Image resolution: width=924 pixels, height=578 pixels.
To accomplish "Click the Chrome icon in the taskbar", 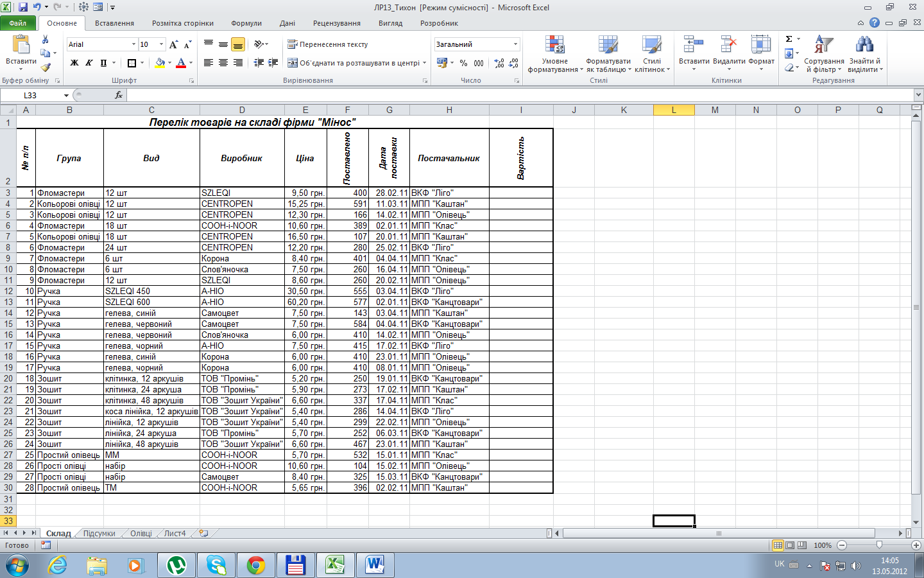I will coord(255,565).
